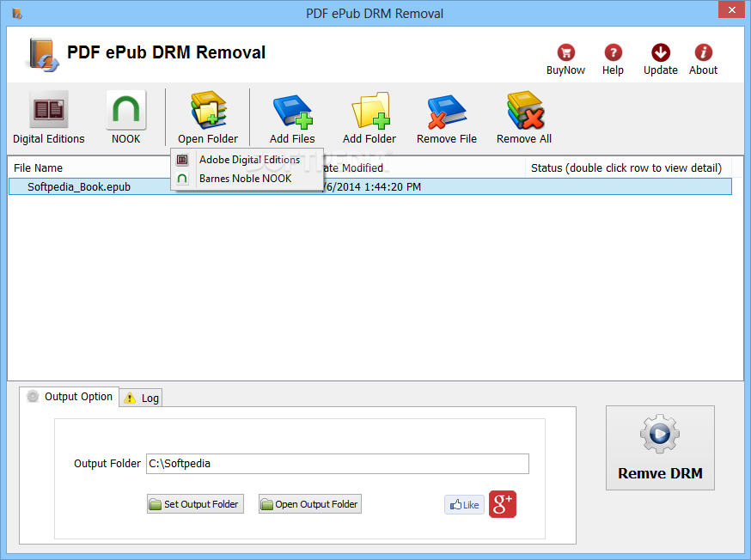Image resolution: width=751 pixels, height=560 pixels.
Task: Open the BuyNow cart icon
Action: click(x=565, y=59)
